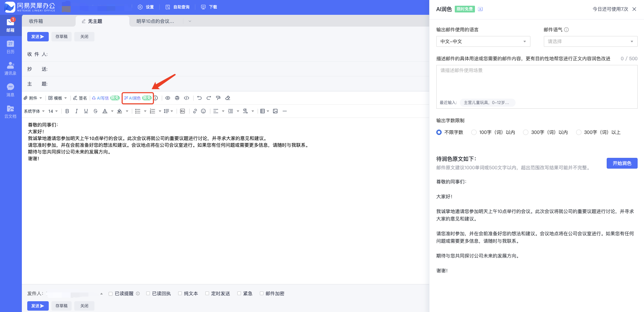Open the 日历 calendar in sidebar
Screen dimensions: 644x312
click(x=10, y=47)
